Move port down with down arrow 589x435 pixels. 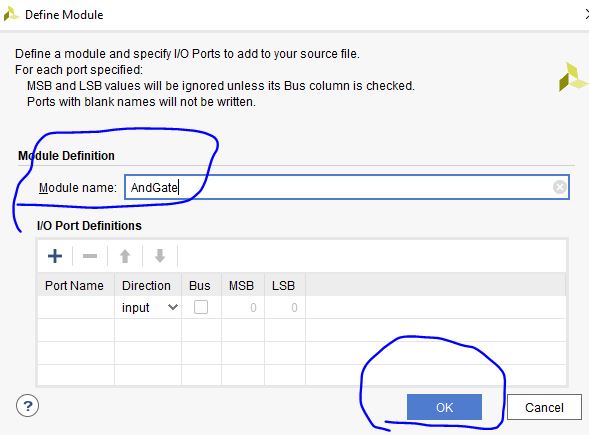click(160, 256)
